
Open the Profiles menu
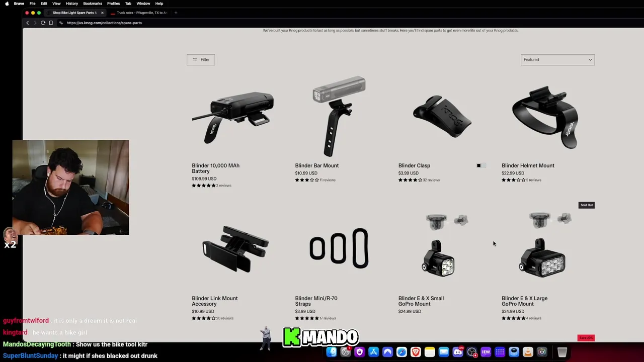114,4
